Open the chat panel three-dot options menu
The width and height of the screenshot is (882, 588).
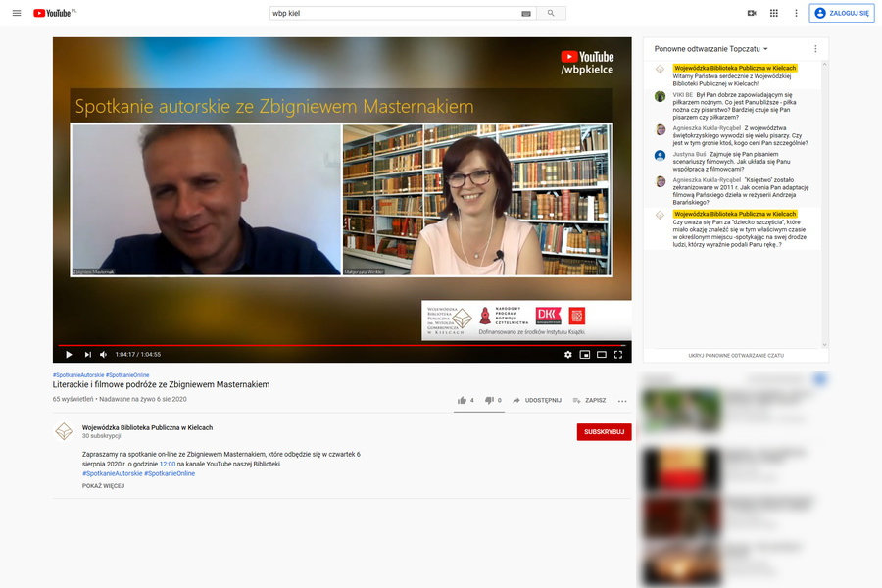pos(815,49)
